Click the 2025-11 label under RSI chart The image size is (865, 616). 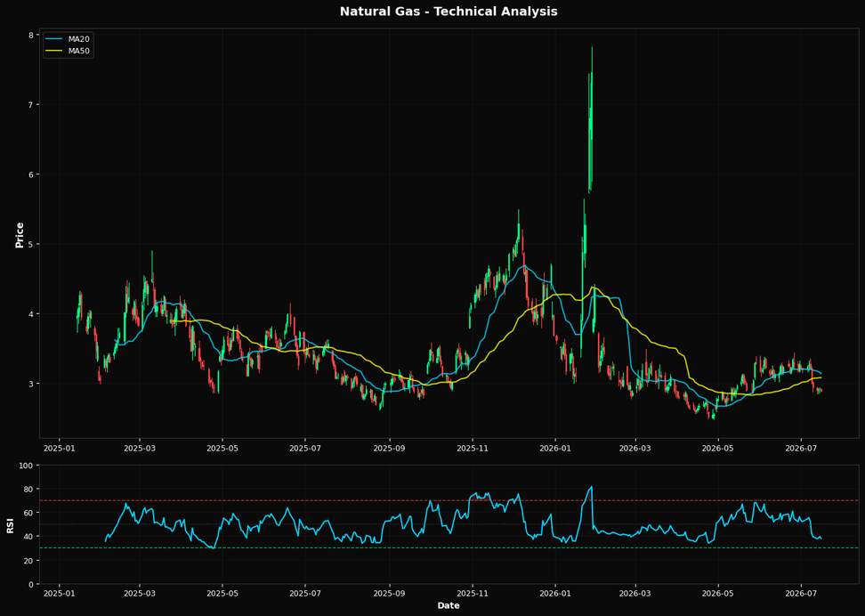pos(473,592)
